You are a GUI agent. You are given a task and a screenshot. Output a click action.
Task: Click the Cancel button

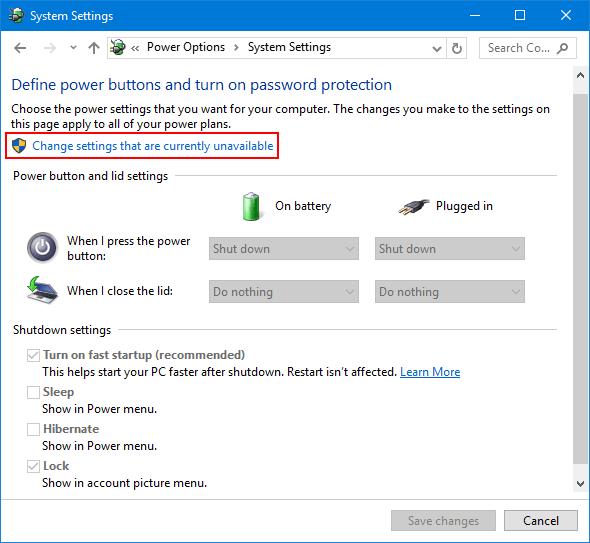(x=541, y=520)
